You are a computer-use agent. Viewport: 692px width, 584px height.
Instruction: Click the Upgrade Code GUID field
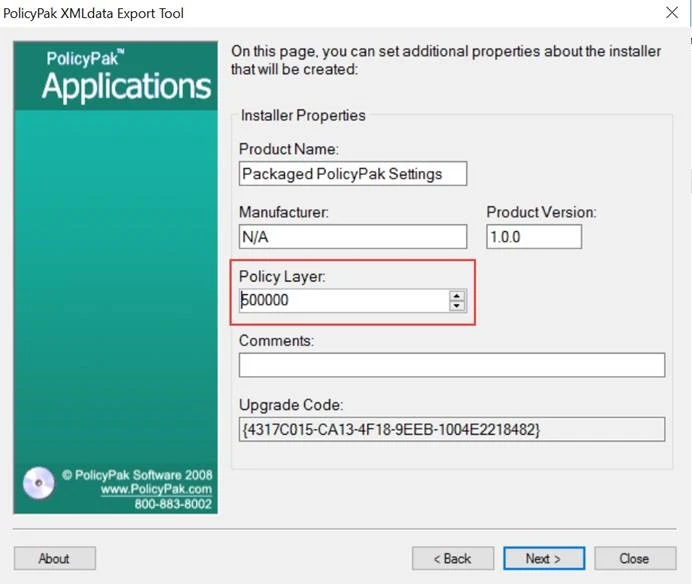coord(451,429)
